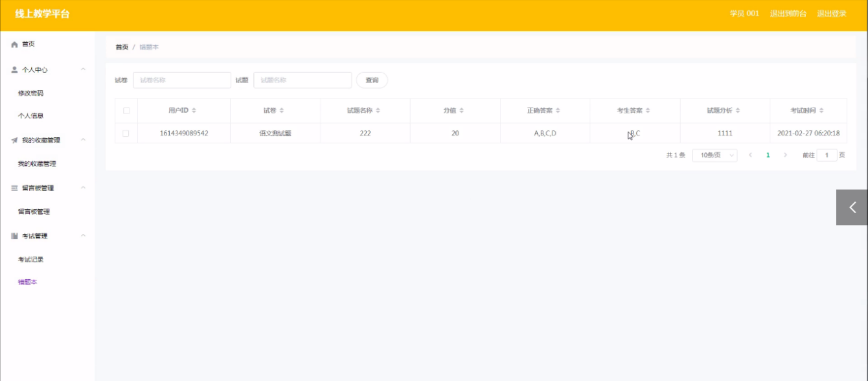Collapse the 考试管理 menu group
868x381 pixels.
[x=84, y=236]
